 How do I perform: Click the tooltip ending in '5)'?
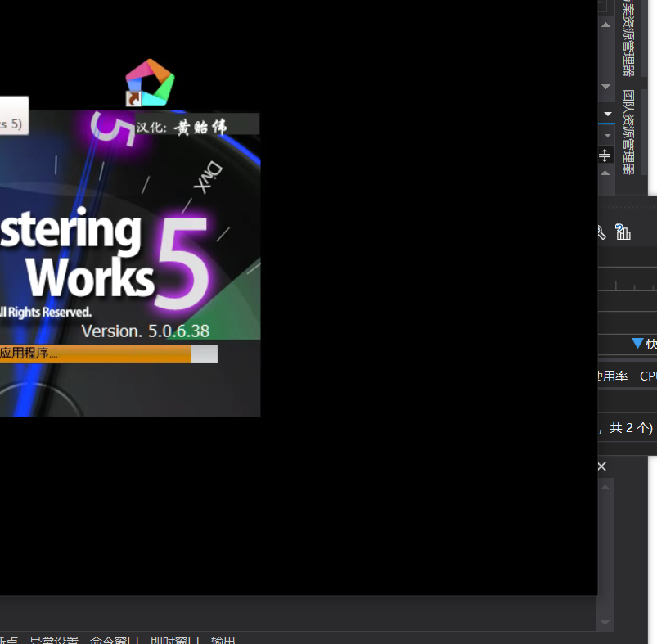(x=14, y=115)
